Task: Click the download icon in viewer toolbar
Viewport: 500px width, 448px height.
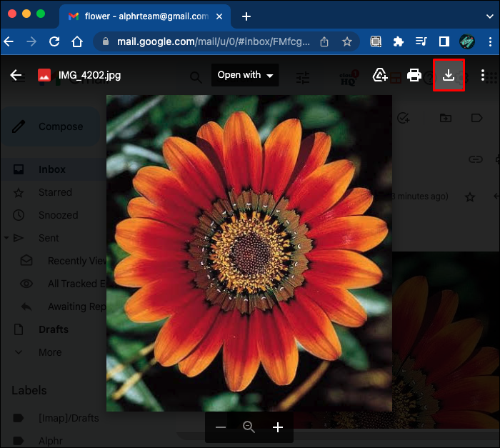Action: coord(449,75)
